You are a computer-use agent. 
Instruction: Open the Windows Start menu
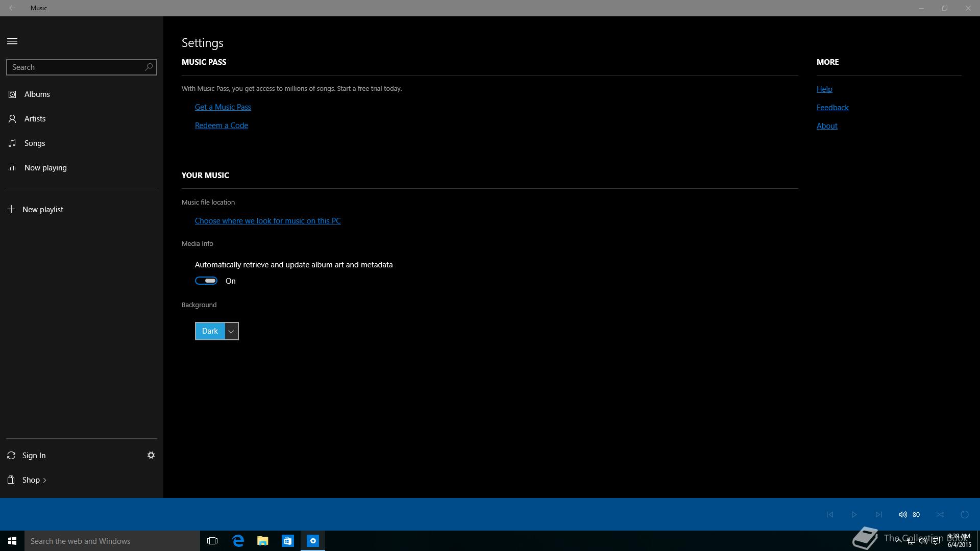12,541
